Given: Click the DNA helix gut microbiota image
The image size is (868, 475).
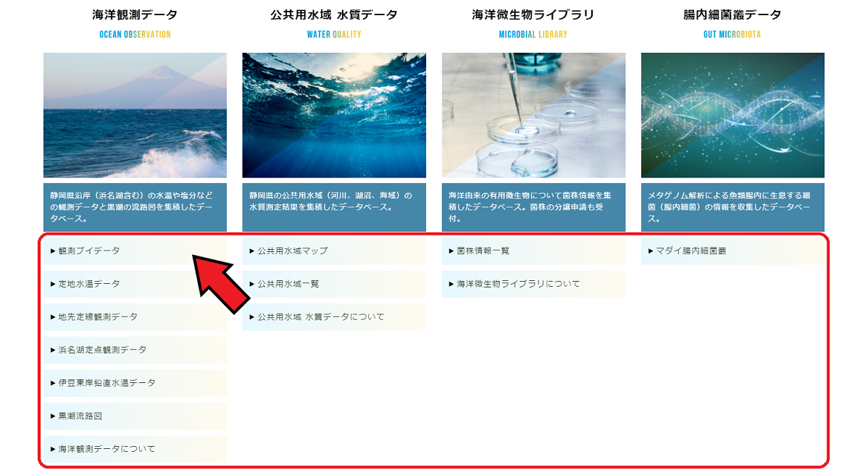Looking at the screenshot, I should (733, 116).
